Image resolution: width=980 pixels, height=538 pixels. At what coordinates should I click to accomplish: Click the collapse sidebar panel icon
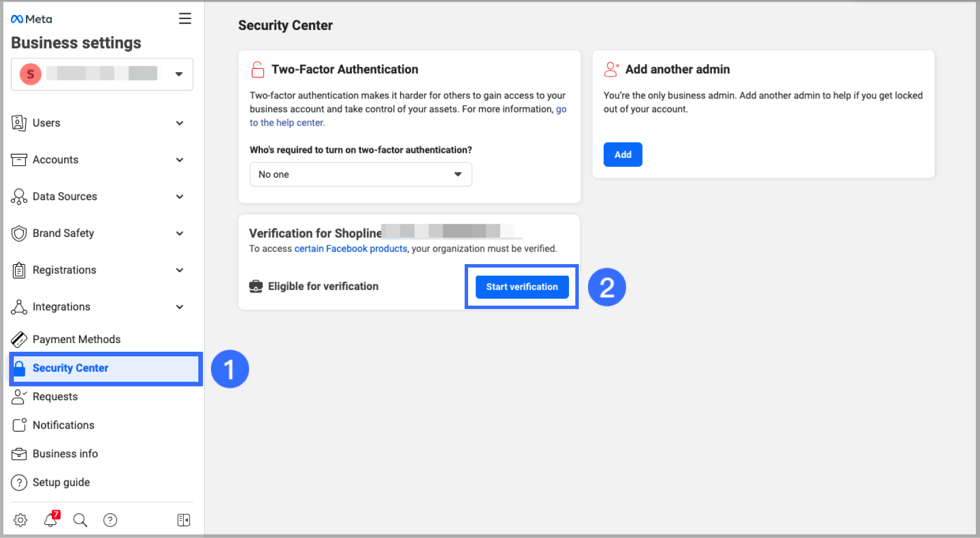183,520
